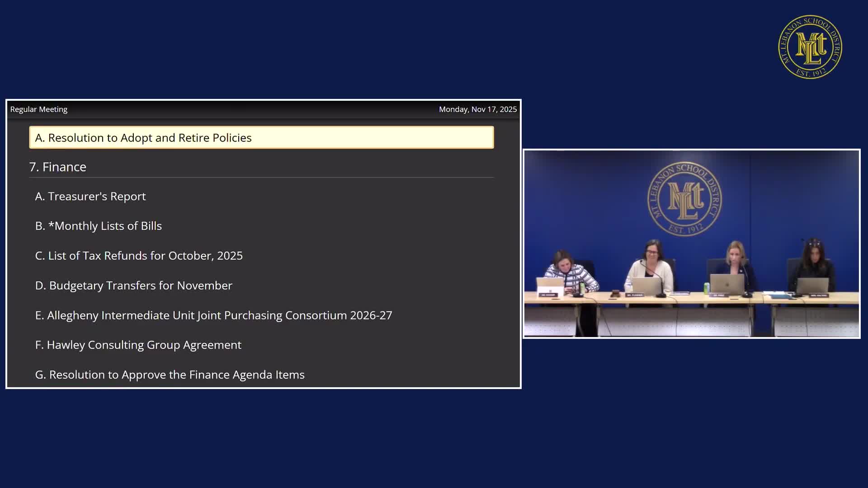Open Resolution to Approve the Finance Agenda Items
Image resolution: width=868 pixels, height=488 pixels.
[x=170, y=375]
